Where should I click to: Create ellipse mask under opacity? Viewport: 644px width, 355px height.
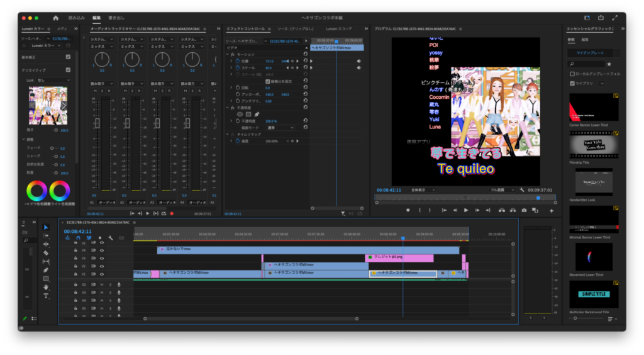240,114
